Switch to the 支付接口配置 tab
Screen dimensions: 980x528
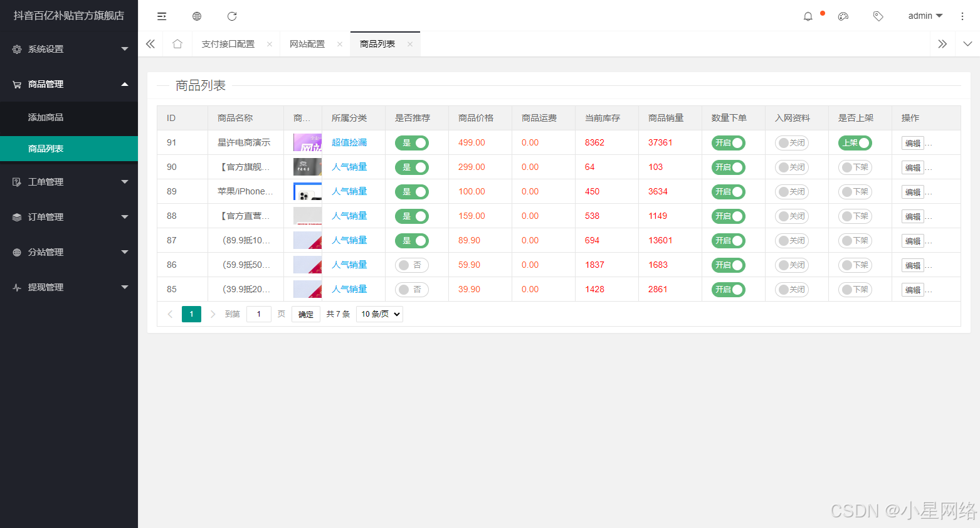pyautogui.click(x=228, y=44)
